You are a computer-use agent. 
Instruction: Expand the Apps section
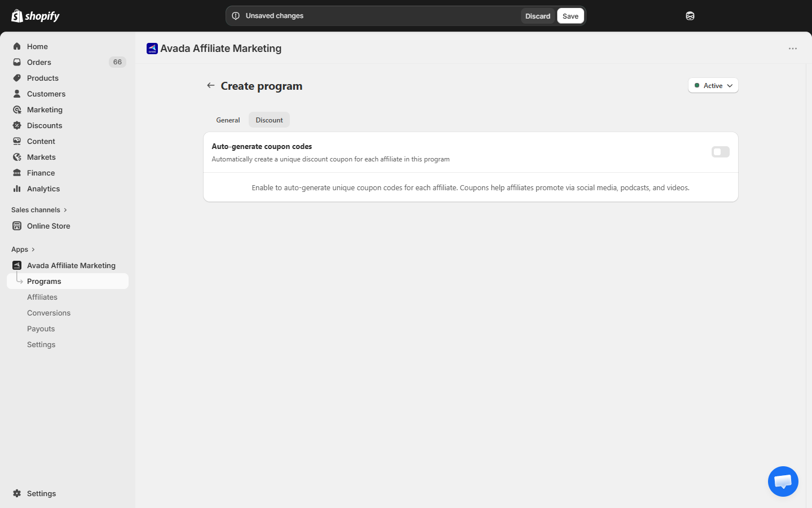tap(23, 249)
